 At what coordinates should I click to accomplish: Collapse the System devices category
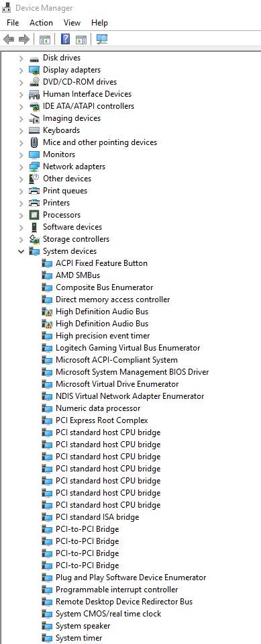coord(21,251)
